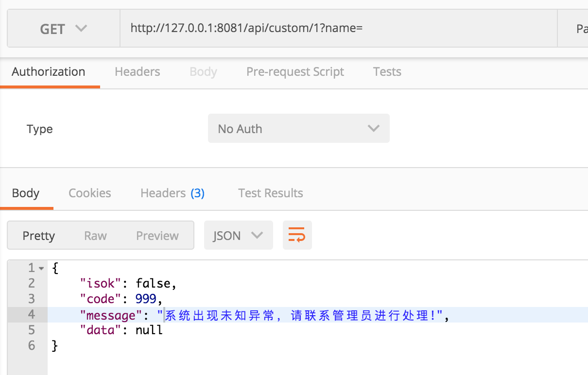Toggle the wrap lines icon
This screenshot has width=588, height=375.
[x=297, y=236]
